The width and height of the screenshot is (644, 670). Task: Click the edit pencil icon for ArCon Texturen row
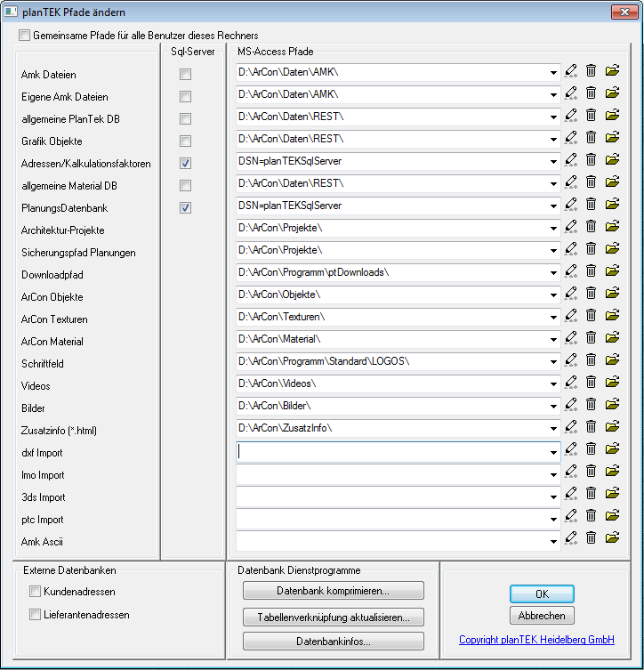[x=571, y=316]
